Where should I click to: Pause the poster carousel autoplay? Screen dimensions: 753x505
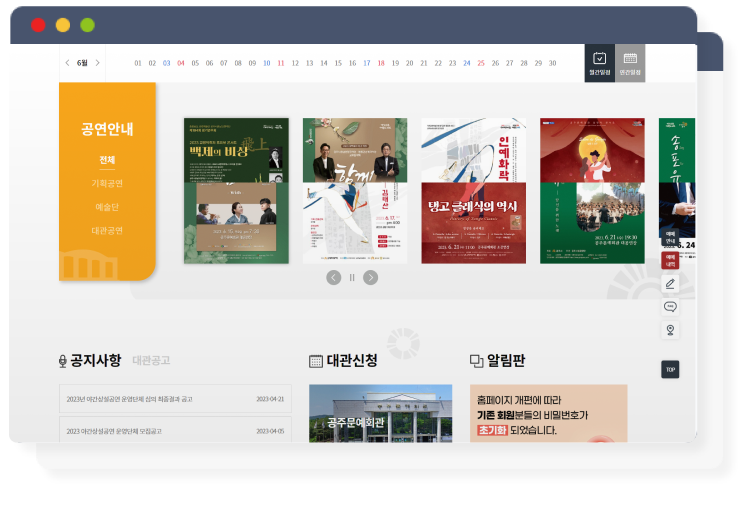click(352, 278)
